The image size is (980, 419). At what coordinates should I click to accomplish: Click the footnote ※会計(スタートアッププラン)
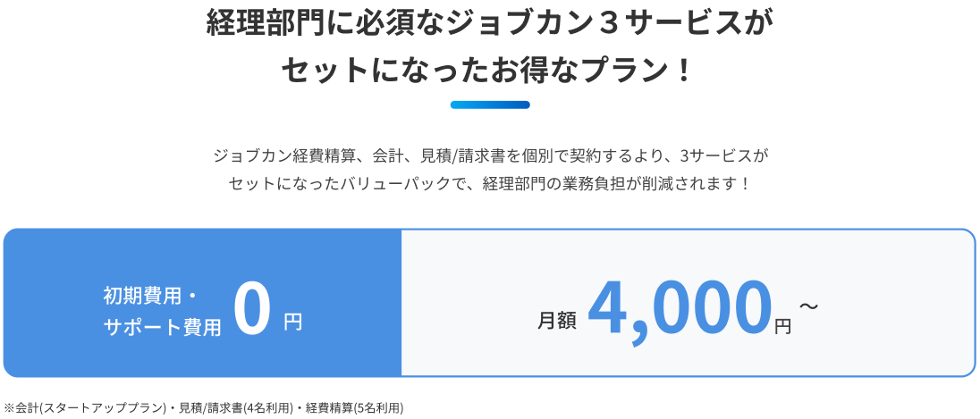[x=86, y=408]
